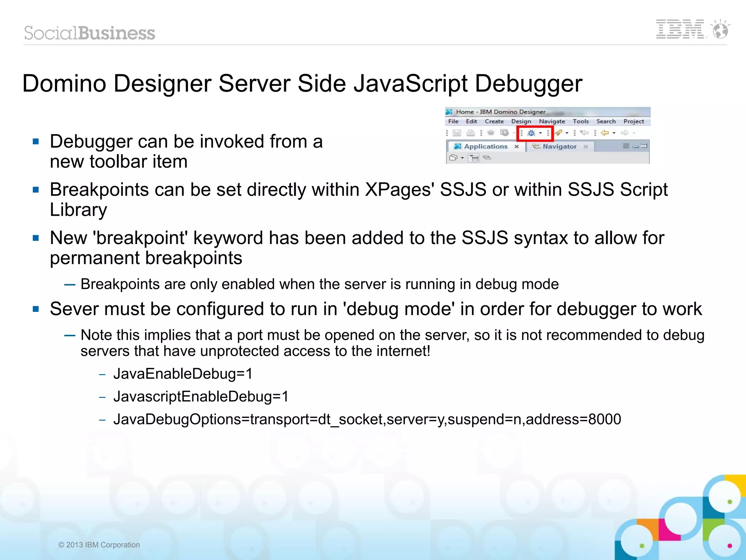Open the Edit menu
This screenshot has width=746, height=560.
point(471,121)
